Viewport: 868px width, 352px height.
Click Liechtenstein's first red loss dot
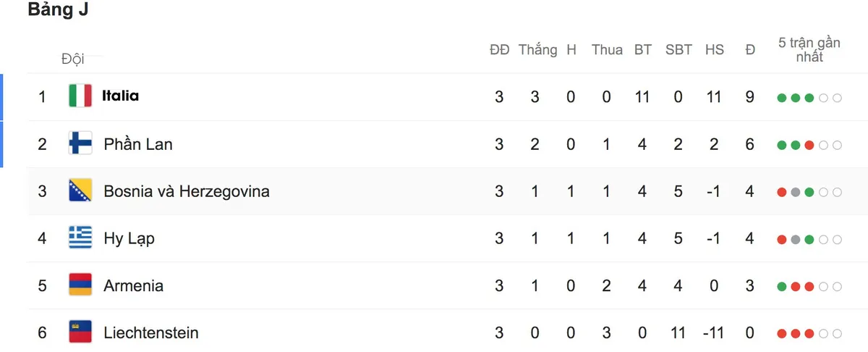tap(782, 334)
